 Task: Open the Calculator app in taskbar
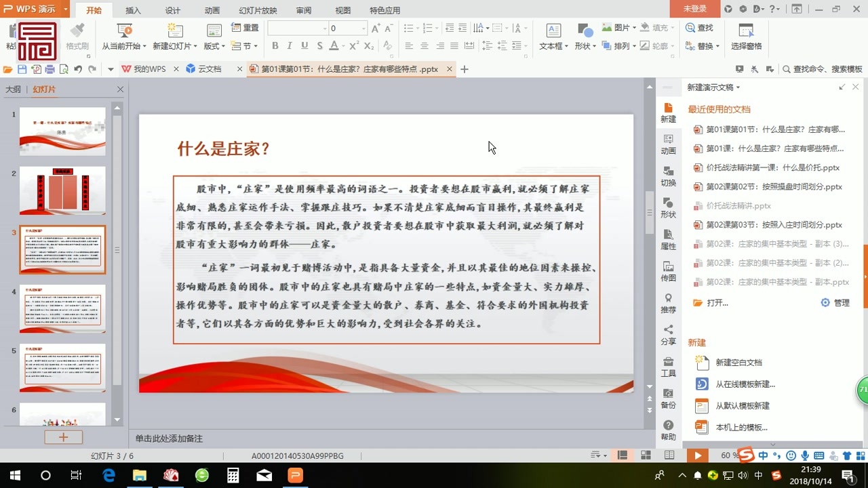coord(233,475)
